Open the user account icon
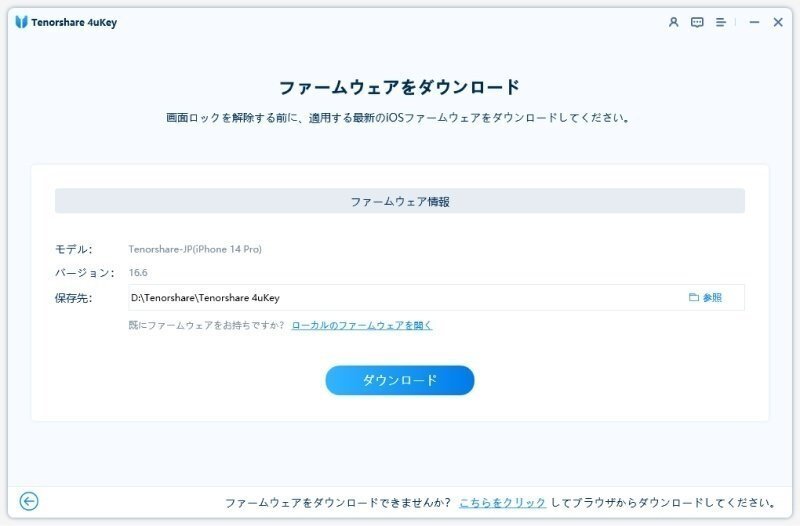The image size is (800, 526). click(x=673, y=22)
